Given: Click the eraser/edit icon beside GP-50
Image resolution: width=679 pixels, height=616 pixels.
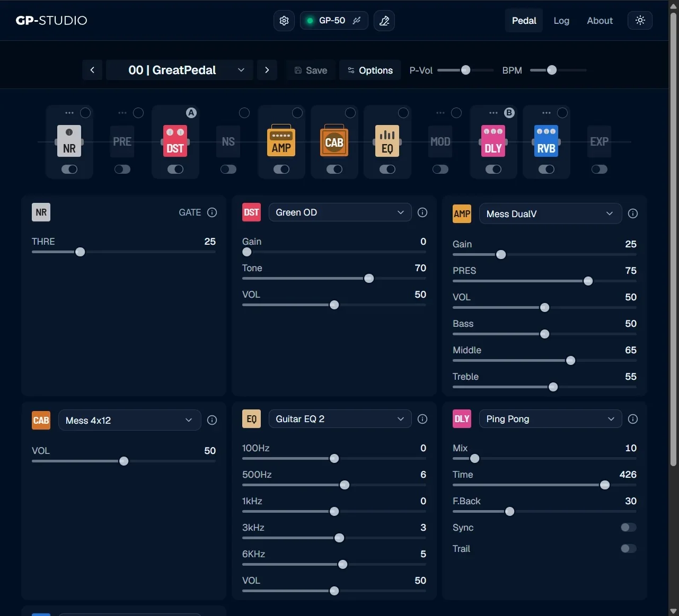Looking at the screenshot, I should coord(384,21).
